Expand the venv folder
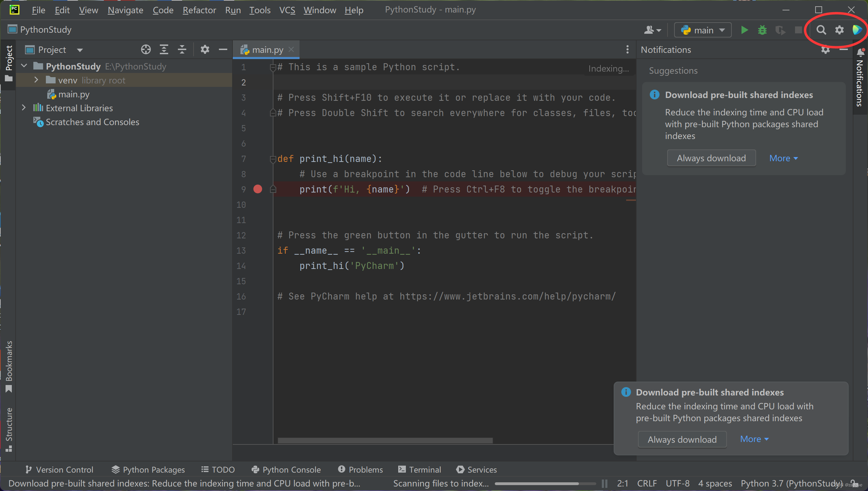Screen dimensions: 868x491 coord(36,80)
